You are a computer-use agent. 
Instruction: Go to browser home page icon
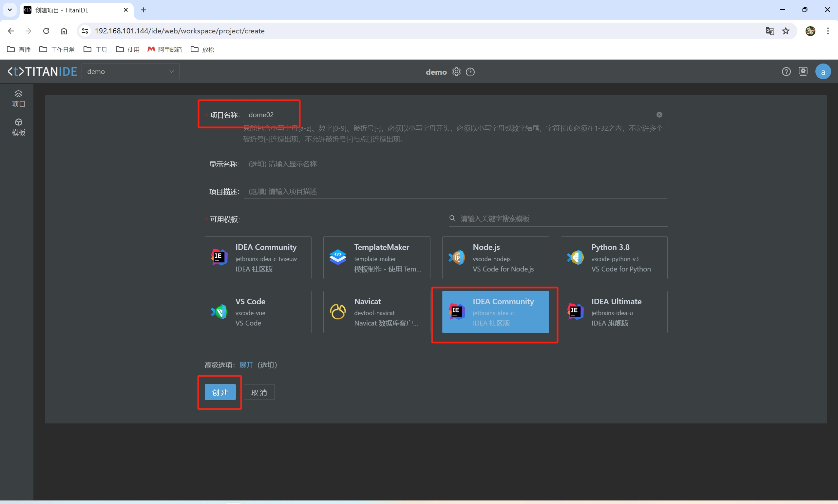pyautogui.click(x=64, y=31)
